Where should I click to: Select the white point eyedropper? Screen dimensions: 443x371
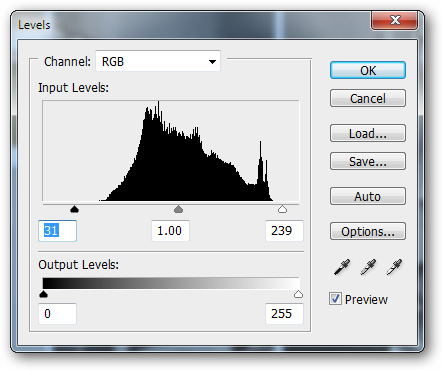[x=394, y=267]
